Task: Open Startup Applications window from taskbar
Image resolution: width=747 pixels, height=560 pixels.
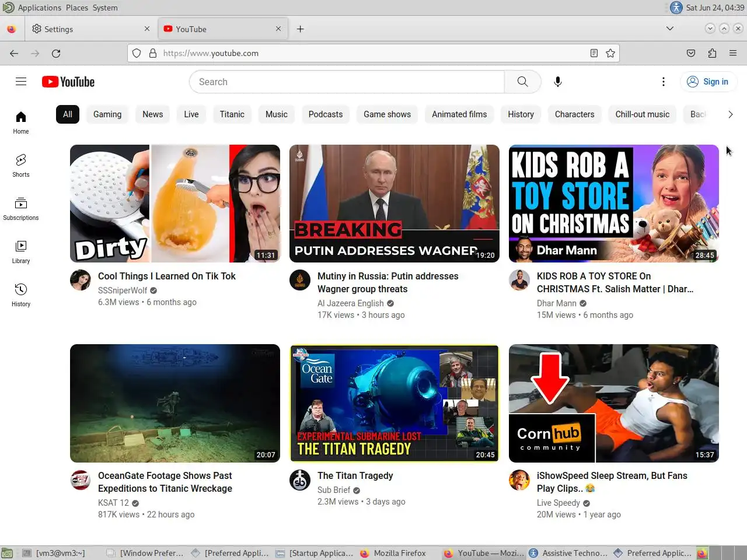Action: (x=315, y=553)
